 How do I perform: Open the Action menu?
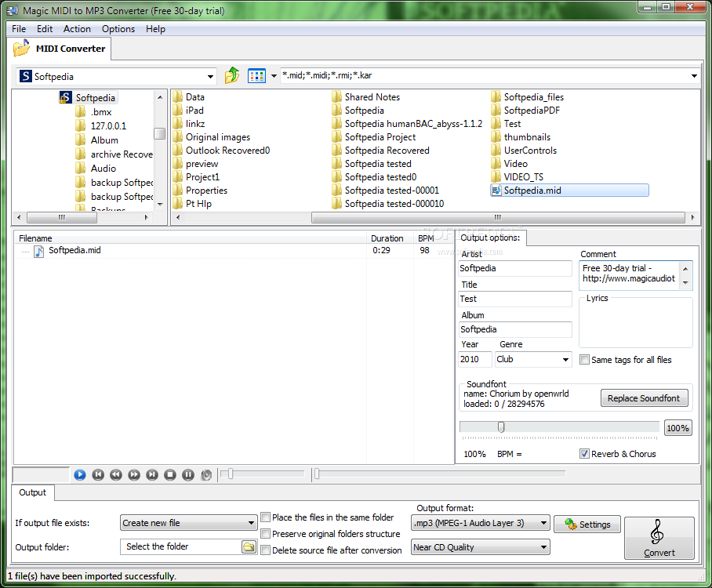pyautogui.click(x=77, y=29)
